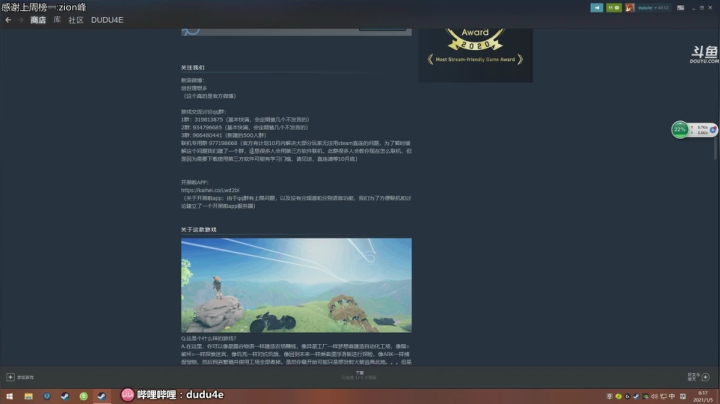The image size is (720, 404).
Task: Click the group 3 number 966480441 line
Action: point(224,135)
